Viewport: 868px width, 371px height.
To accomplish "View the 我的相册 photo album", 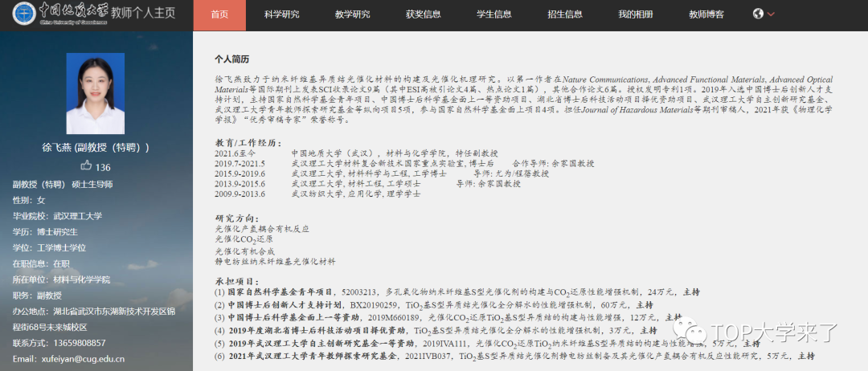I will [635, 14].
